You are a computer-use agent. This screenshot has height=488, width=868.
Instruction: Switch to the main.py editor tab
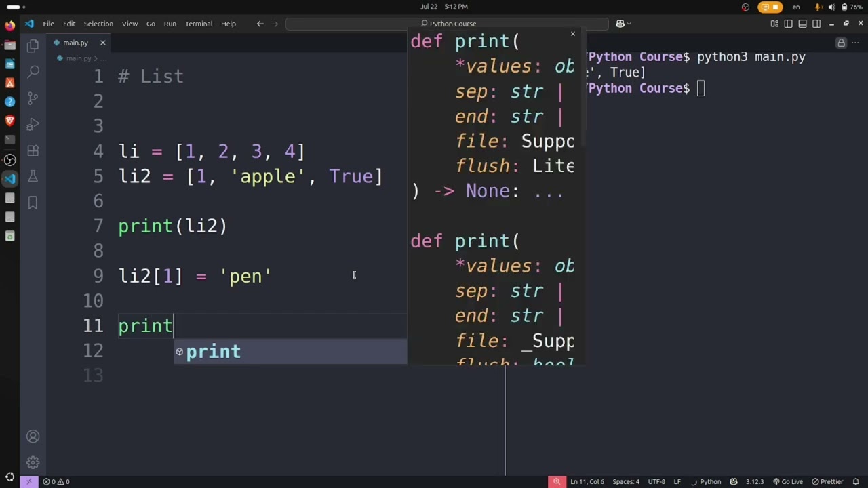[75, 43]
